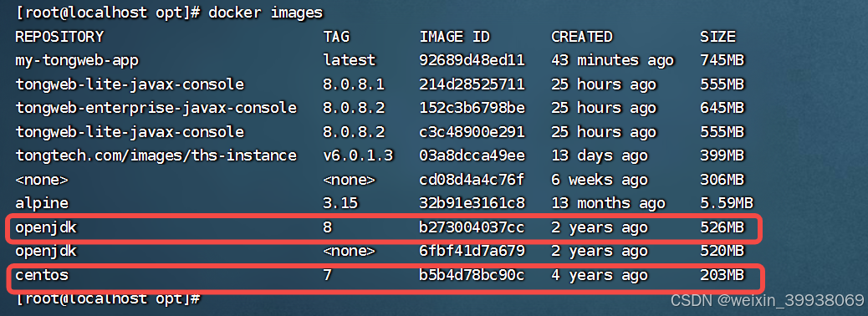Select image ID 214d28525711
Image resolution: width=868 pixels, height=316 pixels.
[x=472, y=84]
